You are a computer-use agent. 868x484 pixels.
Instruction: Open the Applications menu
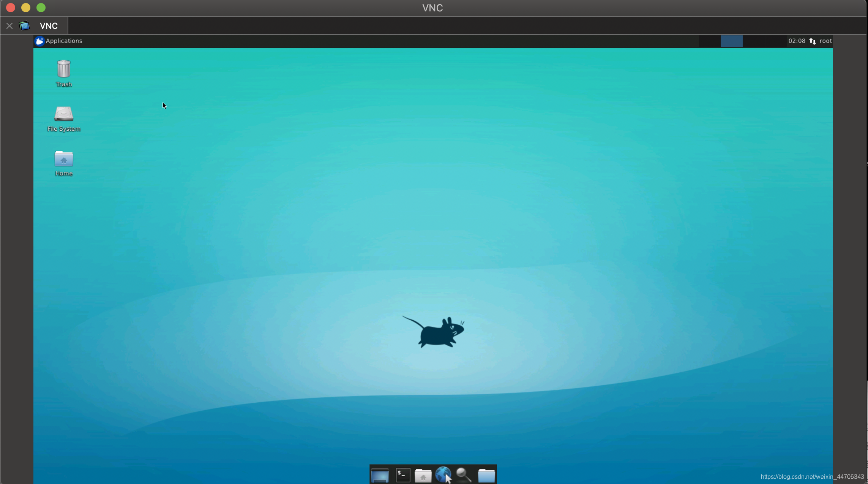coord(63,41)
